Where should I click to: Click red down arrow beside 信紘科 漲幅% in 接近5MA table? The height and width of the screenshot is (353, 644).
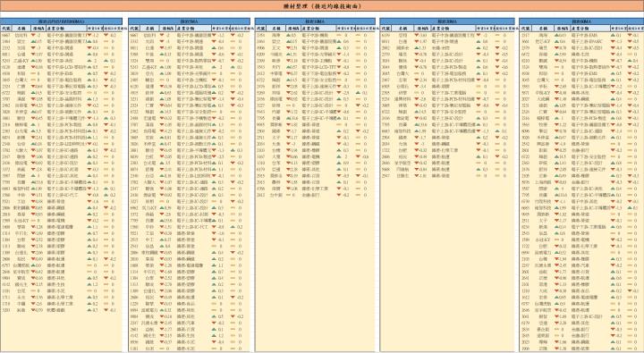tap(161, 36)
